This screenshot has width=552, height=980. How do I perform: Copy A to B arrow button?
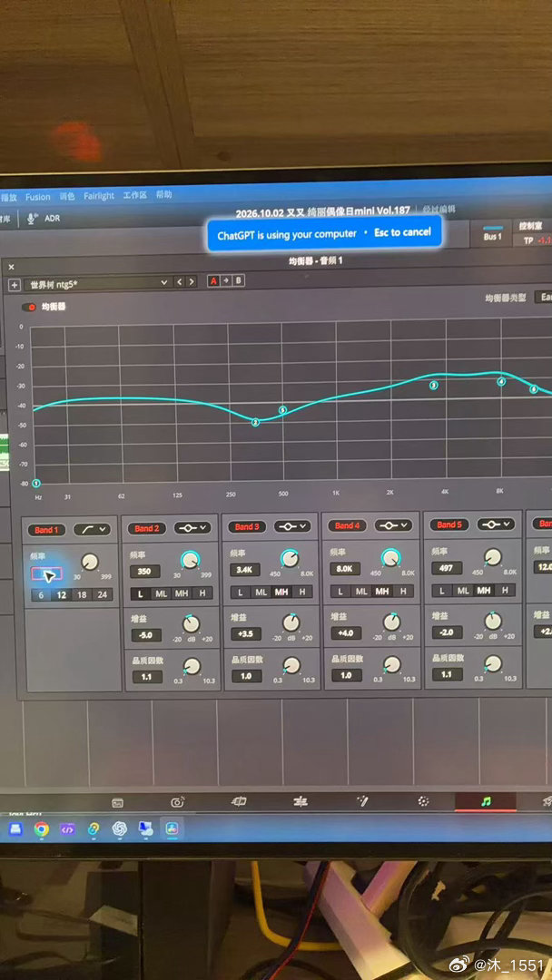pyautogui.click(x=226, y=280)
